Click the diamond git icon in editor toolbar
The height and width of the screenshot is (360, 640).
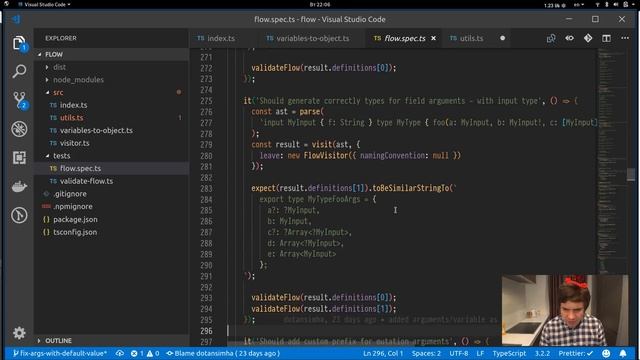click(588, 38)
